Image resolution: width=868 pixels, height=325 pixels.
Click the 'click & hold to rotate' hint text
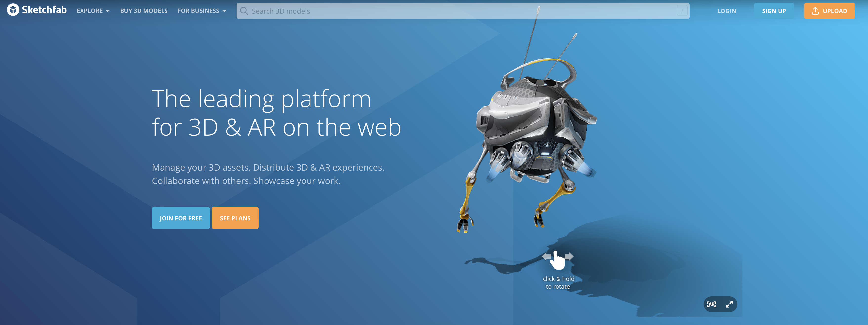pos(558,283)
